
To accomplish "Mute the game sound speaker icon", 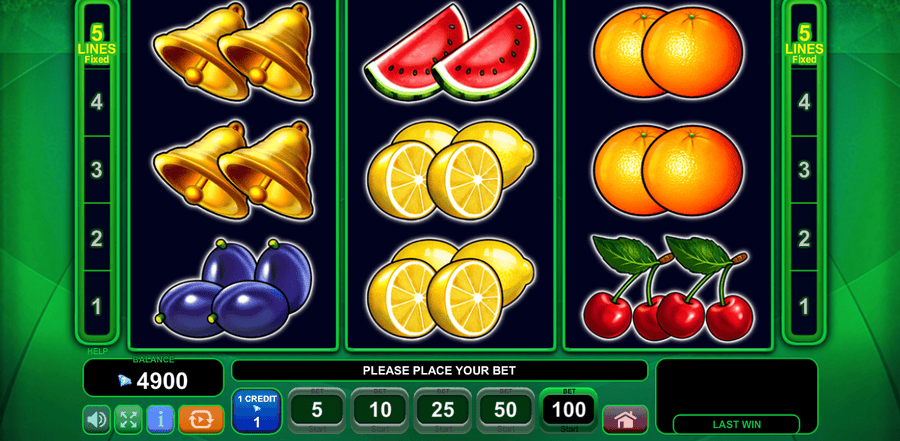I will (x=96, y=419).
